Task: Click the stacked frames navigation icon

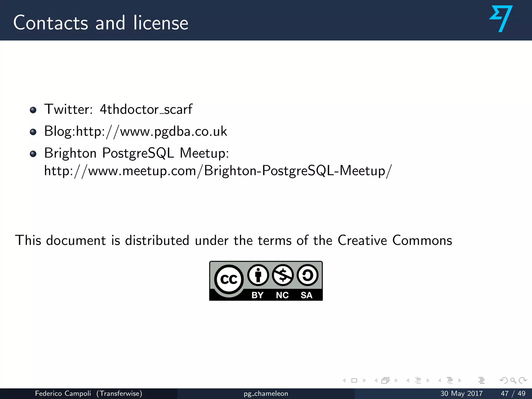Action: click(385, 381)
